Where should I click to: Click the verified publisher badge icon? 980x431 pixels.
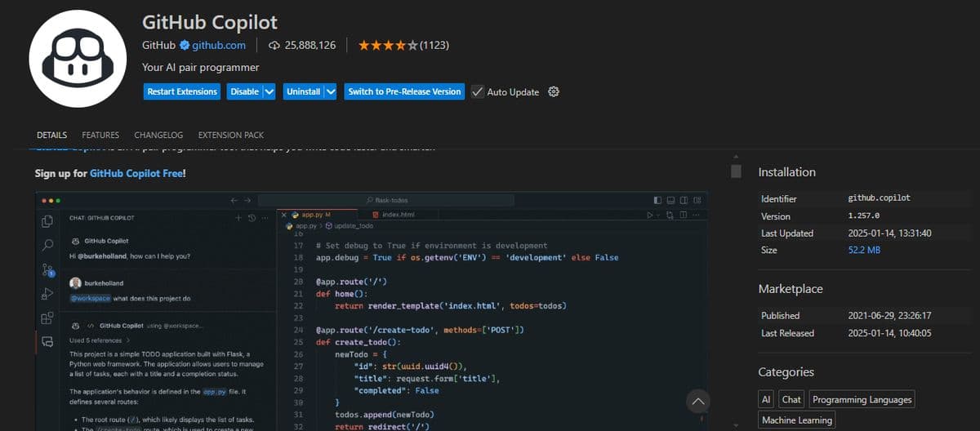(185, 45)
